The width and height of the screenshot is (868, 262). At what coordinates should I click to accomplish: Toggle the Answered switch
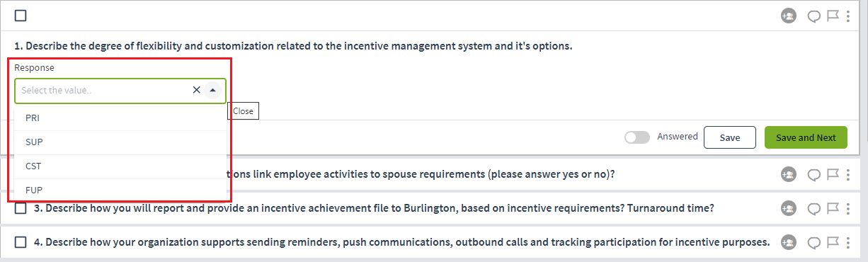click(x=637, y=137)
